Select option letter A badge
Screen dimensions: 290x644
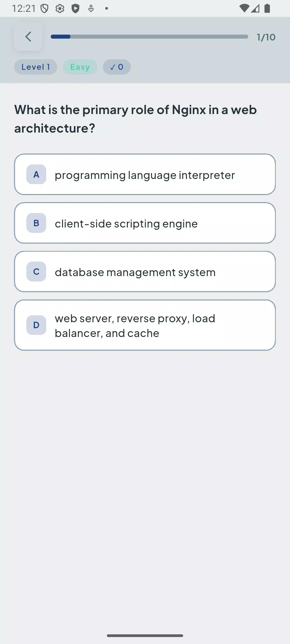pyautogui.click(x=36, y=174)
